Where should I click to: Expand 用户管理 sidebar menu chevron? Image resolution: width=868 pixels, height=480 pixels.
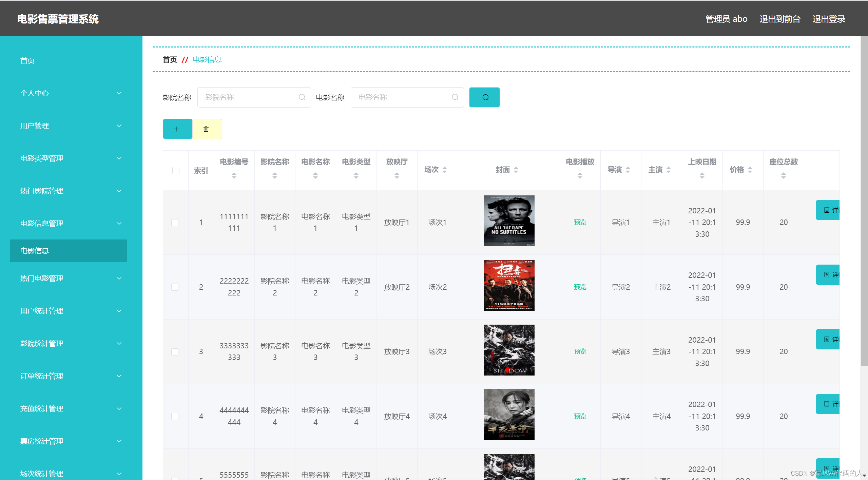pos(119,126)
